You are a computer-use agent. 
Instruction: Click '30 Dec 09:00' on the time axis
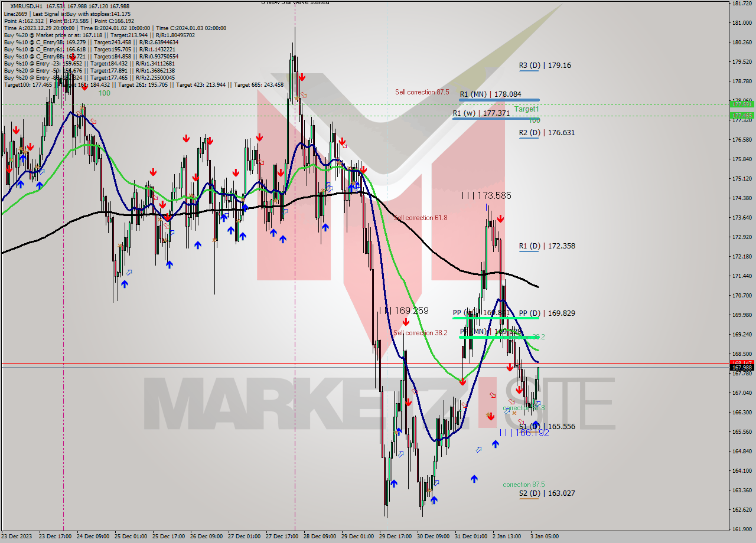434,537
